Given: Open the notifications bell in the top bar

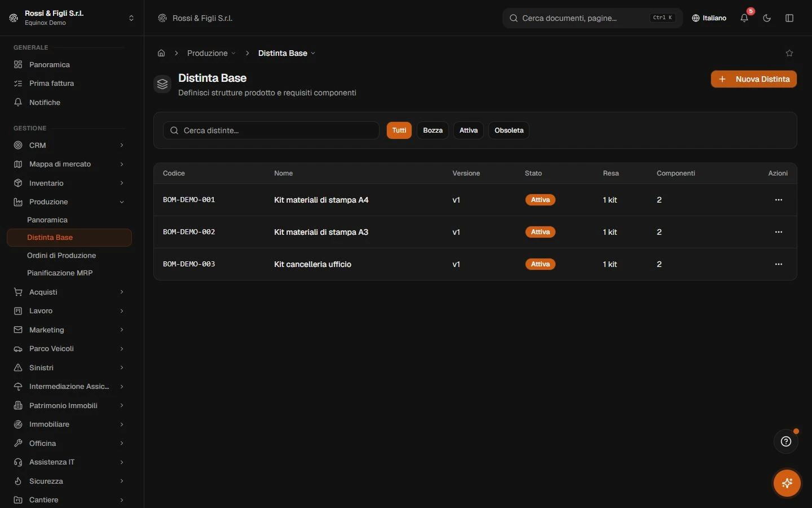Looking at the screenshot, I should [744, 18].
